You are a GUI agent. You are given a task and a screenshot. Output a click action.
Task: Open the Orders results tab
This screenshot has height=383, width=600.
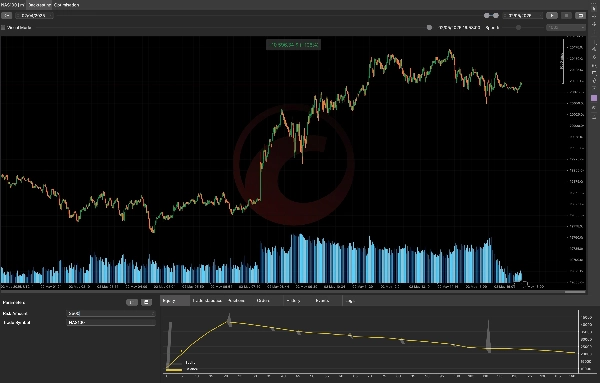[263, 301]
